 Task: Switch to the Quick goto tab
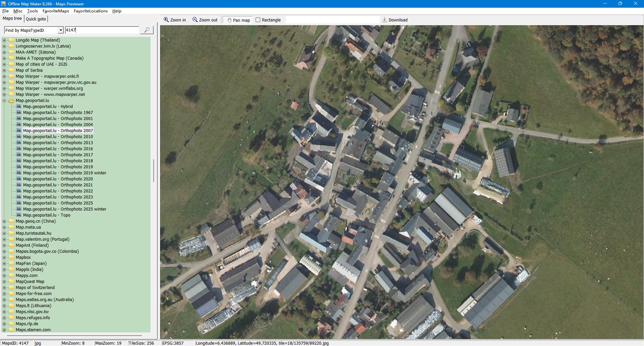point(36,19)
